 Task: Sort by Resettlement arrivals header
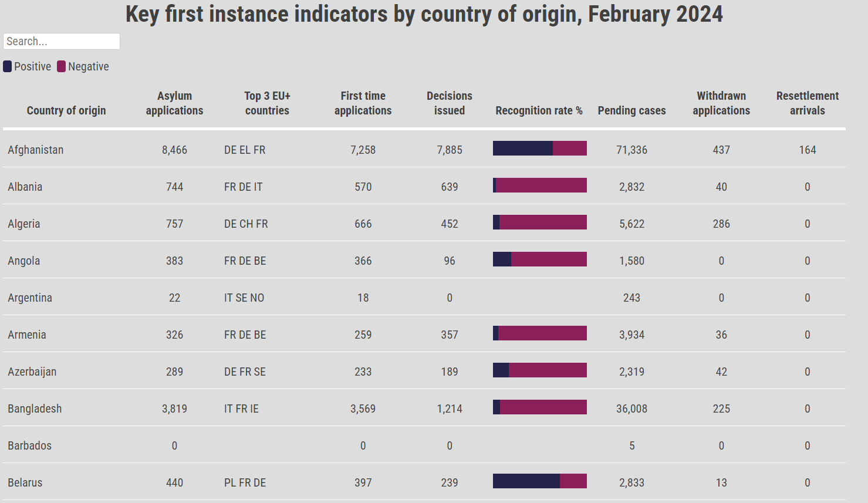coord(807,103)
